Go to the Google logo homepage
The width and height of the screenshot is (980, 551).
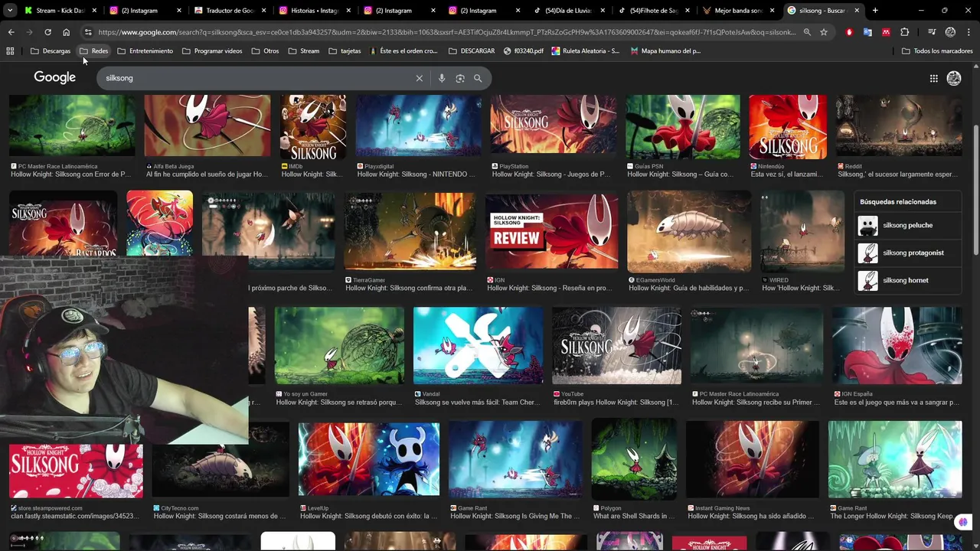pos(54,77)
